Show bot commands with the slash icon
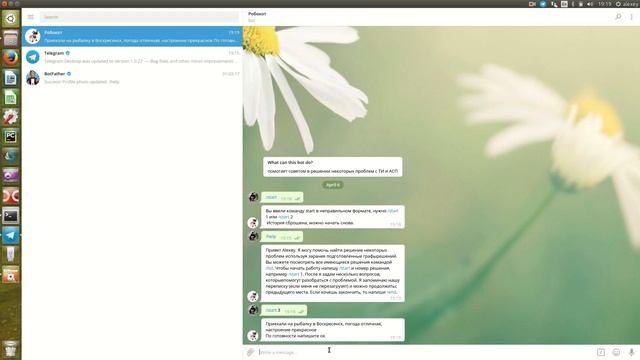Viewport: 640px width, 360px height. click(x=601, y=352)
